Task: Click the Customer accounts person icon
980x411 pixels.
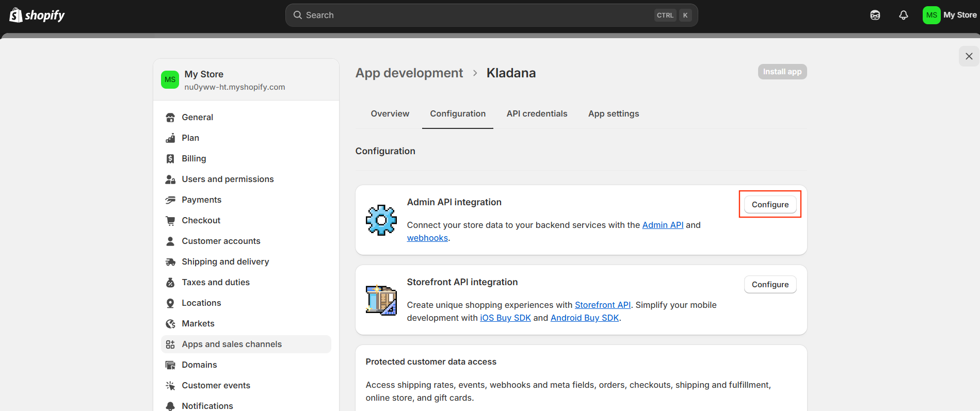Action: click(x=170, y=241)
